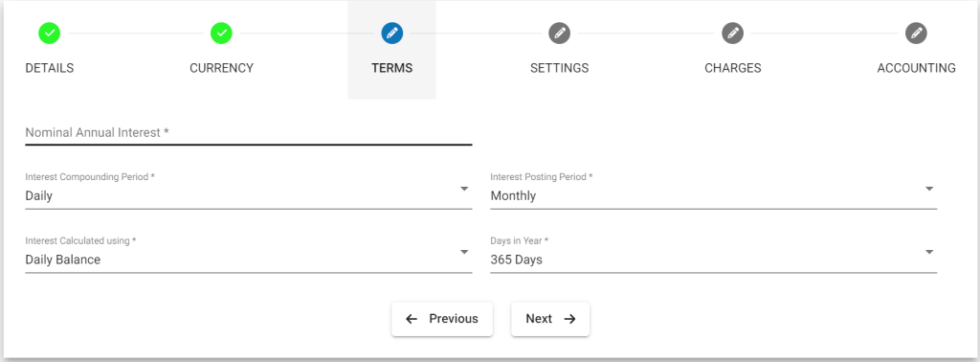This screenshot has height=362, width=980.
Task: Click the Previous button text
Action: pyautogui.click(x=453, y=319)
